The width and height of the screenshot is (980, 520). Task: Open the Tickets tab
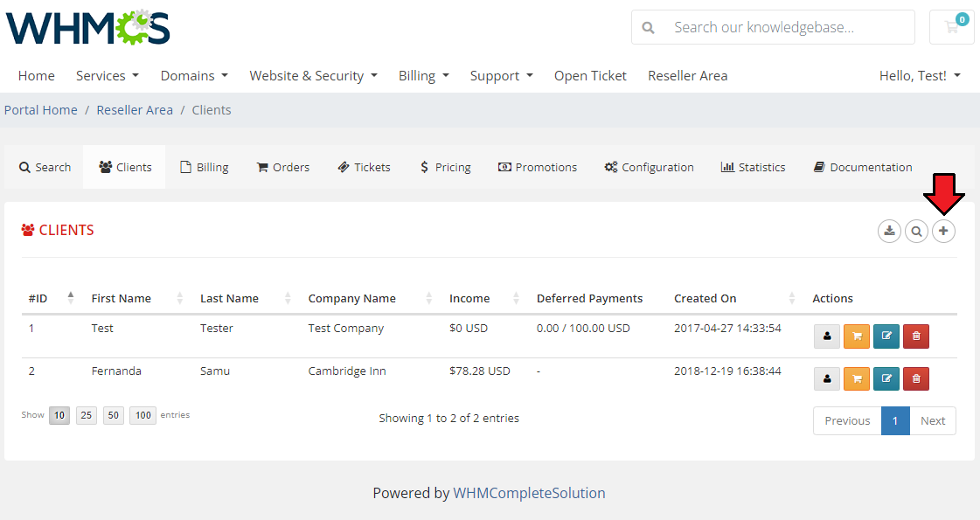coord(364,167)
